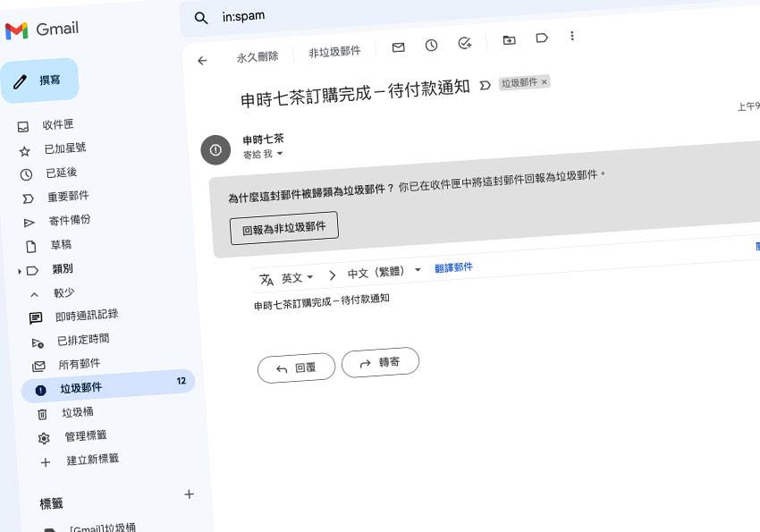Viewport: 760px width, 532px height.
Task: Click the move to folder icon
Action: [x=509, y=39]
